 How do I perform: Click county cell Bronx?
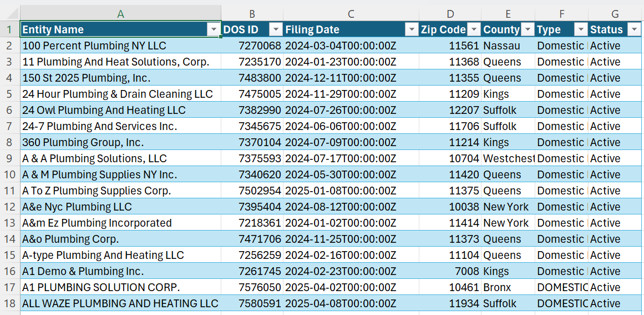click(x=508, y=287)
